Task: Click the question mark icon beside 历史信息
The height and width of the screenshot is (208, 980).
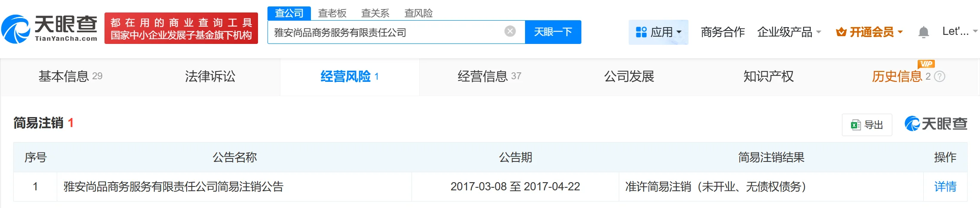Action: (940, 77)
